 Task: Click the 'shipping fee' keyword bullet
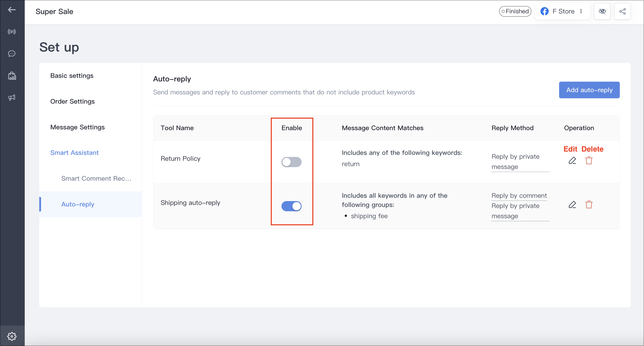click(369, 216)
